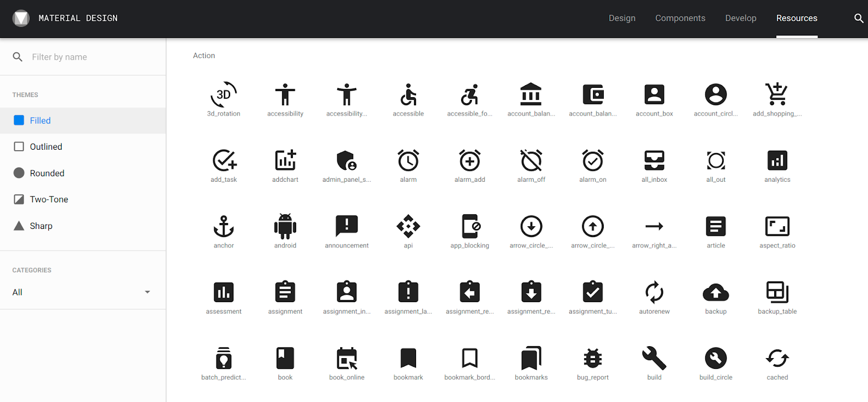Click the bug_report icon
This screenshot has width=868, height=402.
[x=592, y=358]
